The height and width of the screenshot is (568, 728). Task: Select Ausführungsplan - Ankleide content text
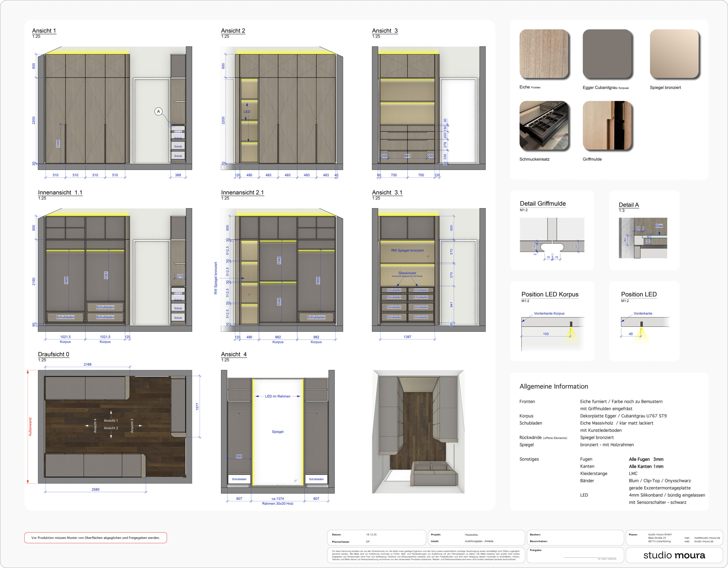click(x=479, y=541)
